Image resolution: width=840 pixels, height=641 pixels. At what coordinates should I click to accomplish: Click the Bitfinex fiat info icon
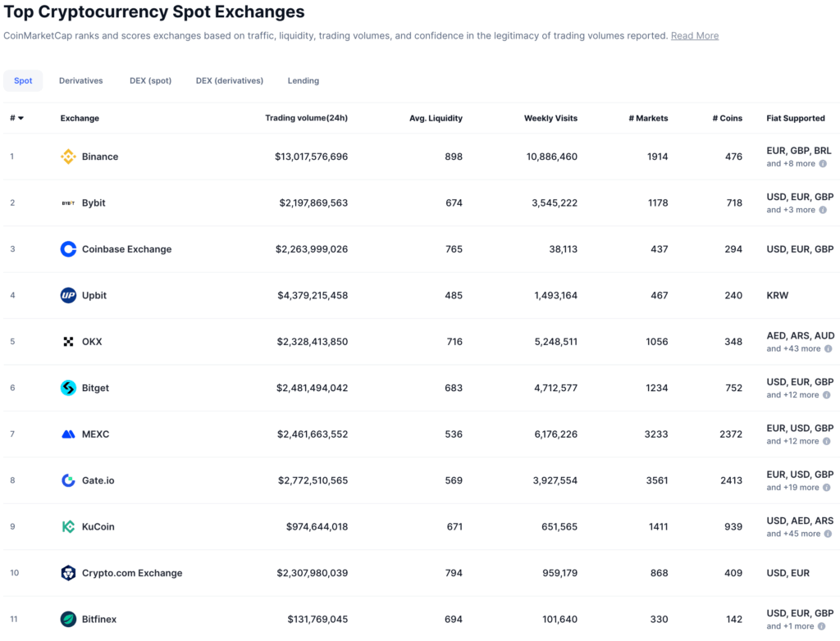pos(821,625)
